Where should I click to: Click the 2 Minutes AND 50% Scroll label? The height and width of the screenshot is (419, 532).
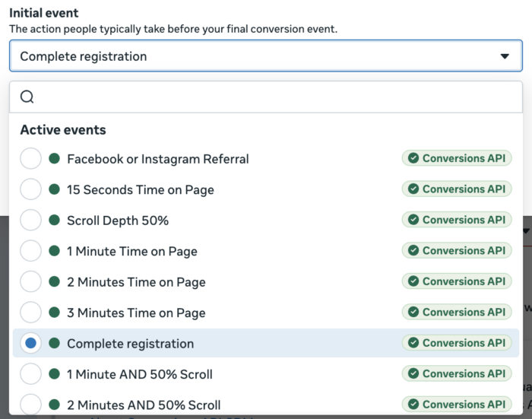[x=144, y=405]
